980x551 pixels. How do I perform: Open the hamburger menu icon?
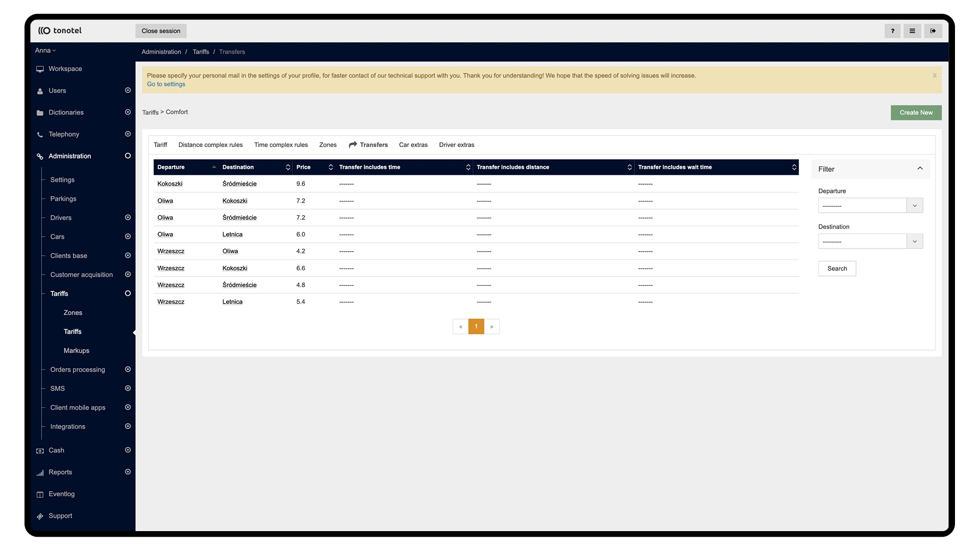pos(912,31)
